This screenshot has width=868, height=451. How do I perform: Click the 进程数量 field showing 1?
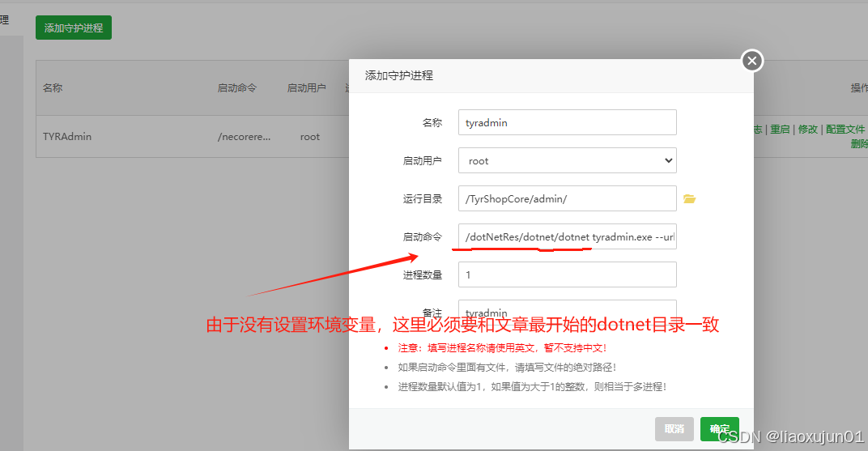568,274
